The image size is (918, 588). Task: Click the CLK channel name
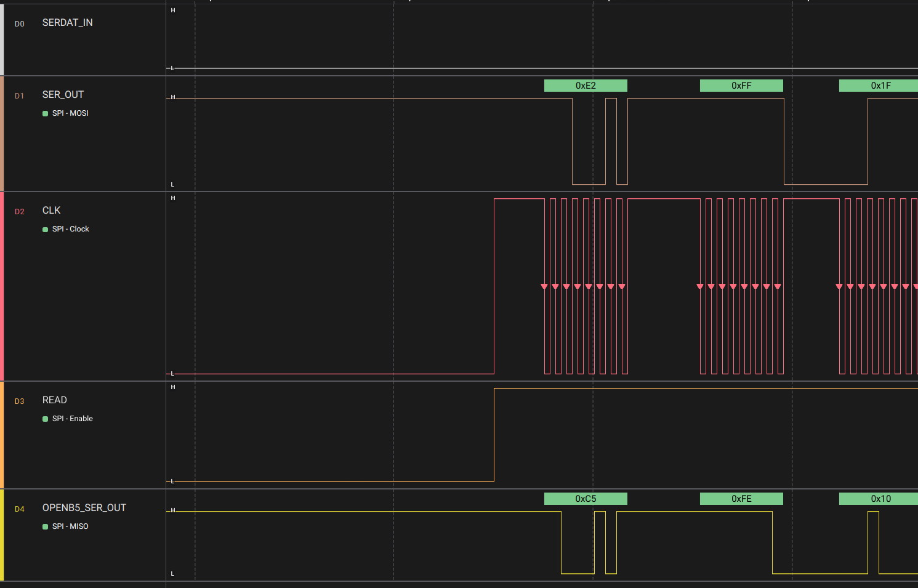tap(51, 211)
